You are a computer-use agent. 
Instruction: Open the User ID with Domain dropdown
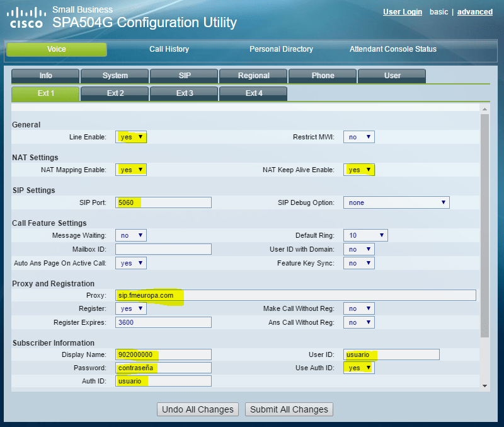tap(359, 249)
